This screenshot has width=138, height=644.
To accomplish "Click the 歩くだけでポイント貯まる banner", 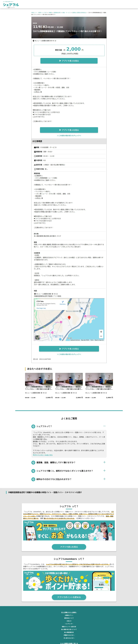I will tap(69, 581).
